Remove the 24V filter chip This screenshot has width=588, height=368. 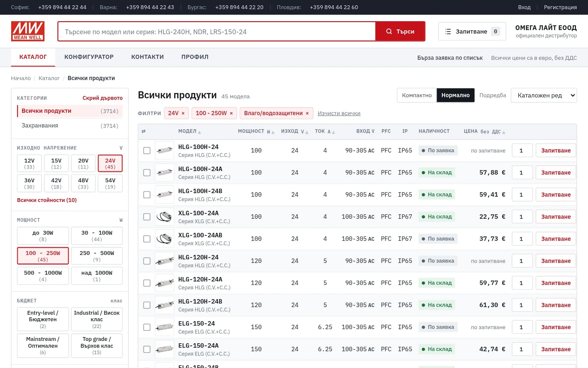click(183, 113)
